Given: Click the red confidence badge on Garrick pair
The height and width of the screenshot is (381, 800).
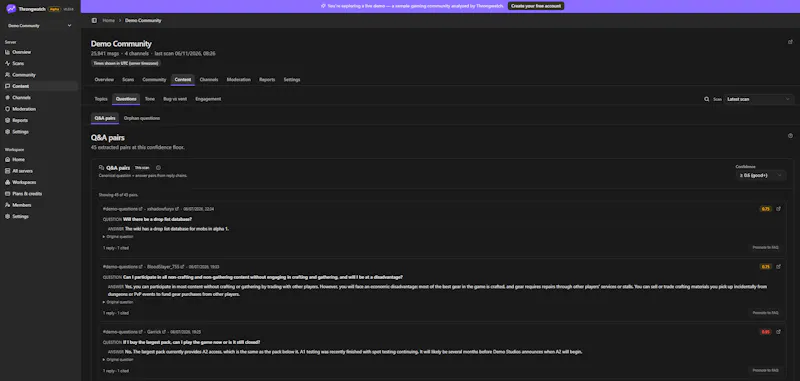Looking at the screenshot, I should [x=766, y=332].
